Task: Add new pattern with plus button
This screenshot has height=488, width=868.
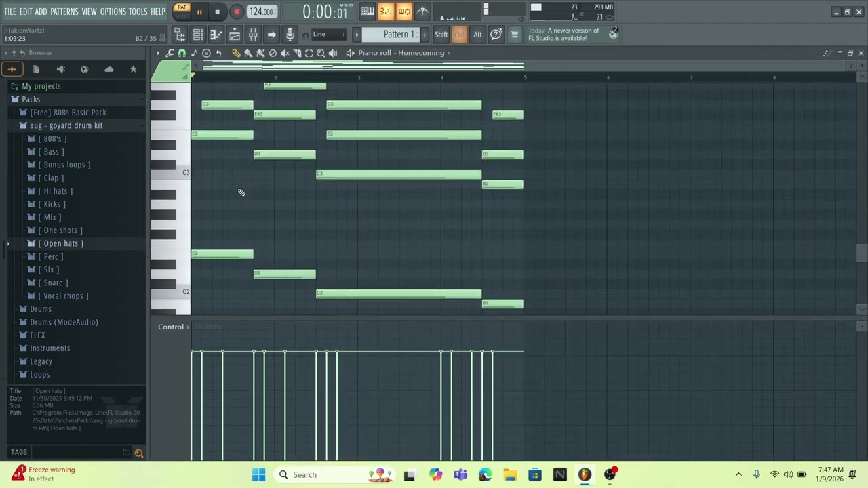Action: pyautogui.click(x=425, y=35)
